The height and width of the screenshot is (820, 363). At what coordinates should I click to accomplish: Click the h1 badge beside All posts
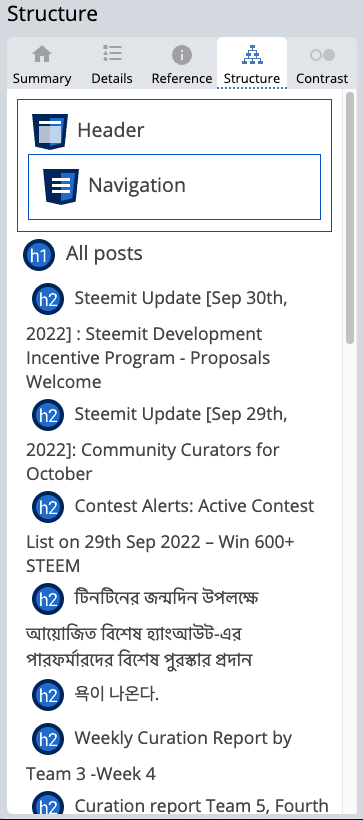[39, 255]
